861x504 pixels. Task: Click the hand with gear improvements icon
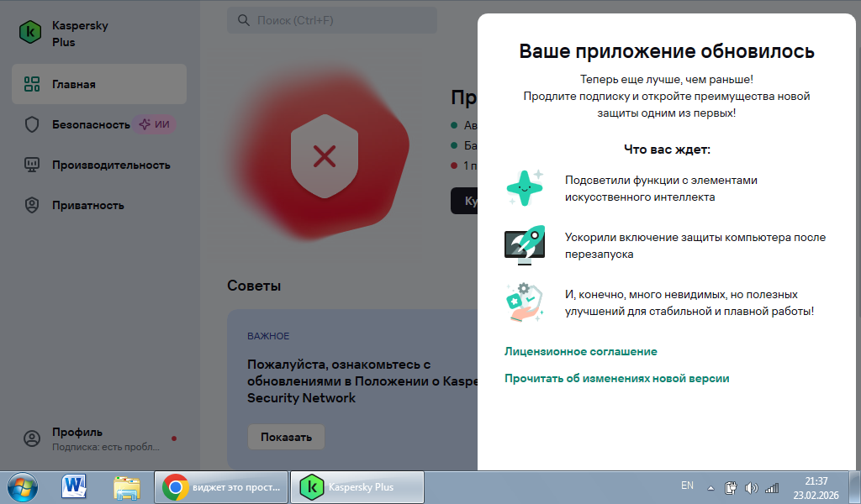click(525, 302)
